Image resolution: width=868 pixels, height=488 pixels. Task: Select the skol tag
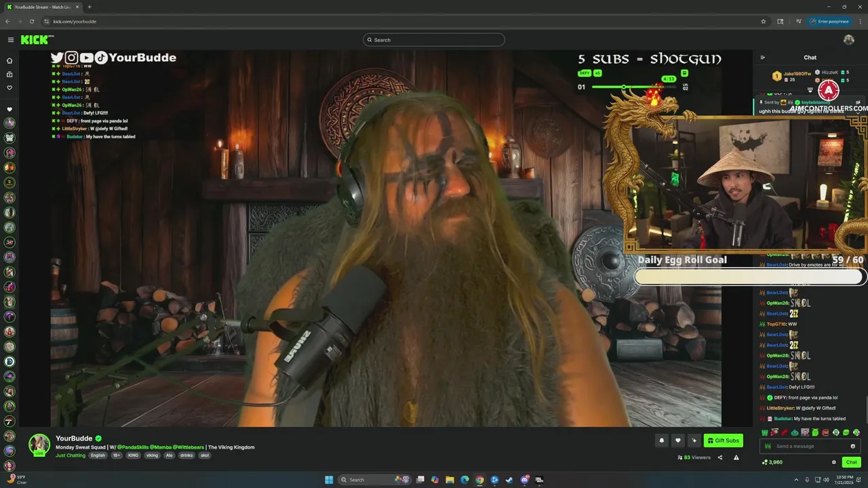[x=205, y=455]
